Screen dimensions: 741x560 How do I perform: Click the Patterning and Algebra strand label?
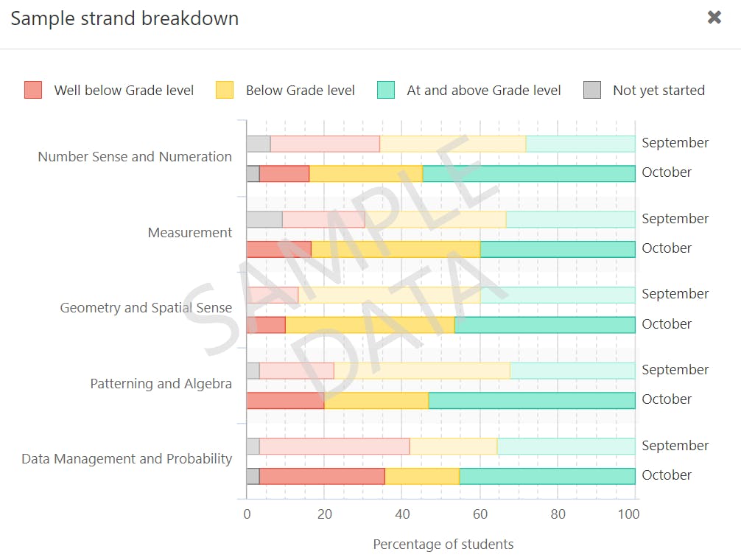(161, 383)
